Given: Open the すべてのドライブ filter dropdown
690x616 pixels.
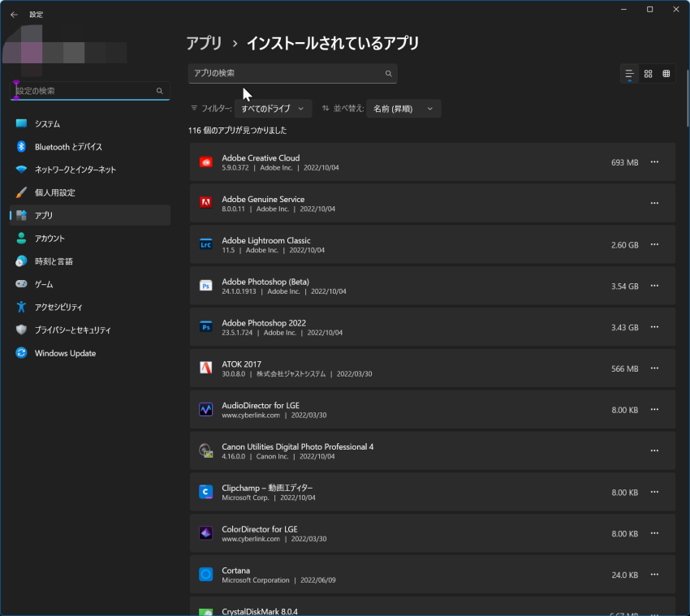Looking at the screenshot, I should coord(273,109).
